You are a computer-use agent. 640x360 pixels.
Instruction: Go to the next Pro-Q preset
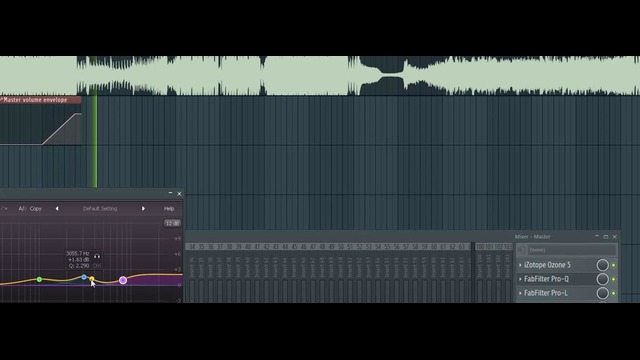coord(143,209)
